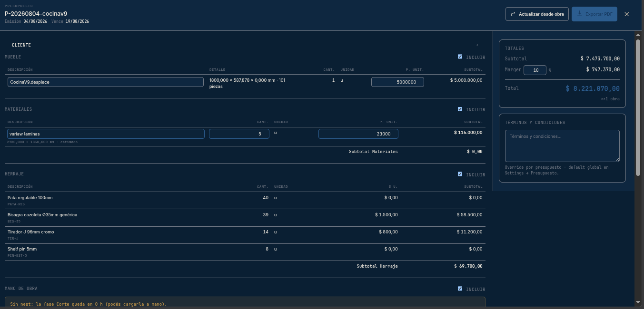
Task: Expand the Cliente section chevron
Action: 477,45
